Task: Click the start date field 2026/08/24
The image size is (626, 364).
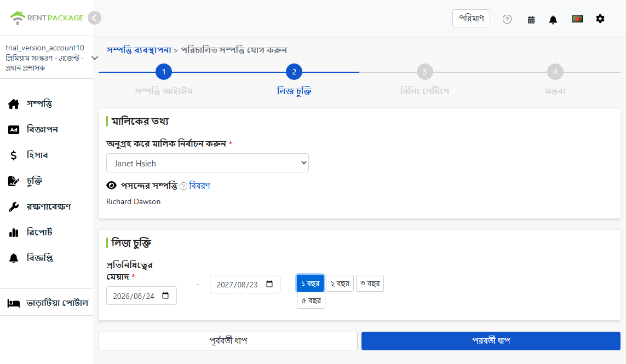Action: 141,296
